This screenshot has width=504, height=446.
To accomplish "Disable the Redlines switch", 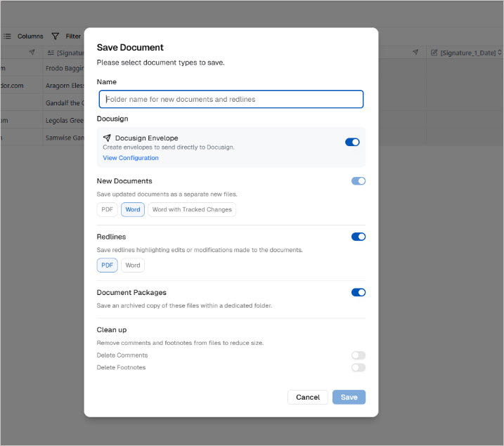I will pos(358,237).
